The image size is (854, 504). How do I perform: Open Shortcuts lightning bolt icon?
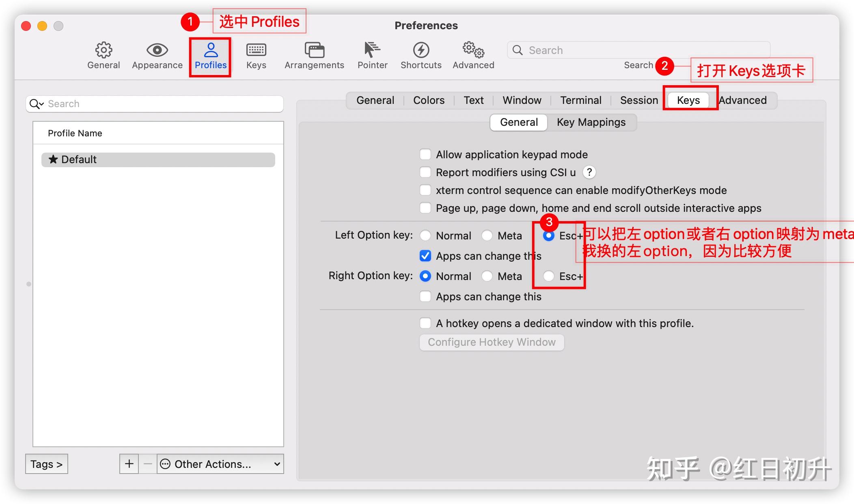pyautogui.click(x=421, y=50)
